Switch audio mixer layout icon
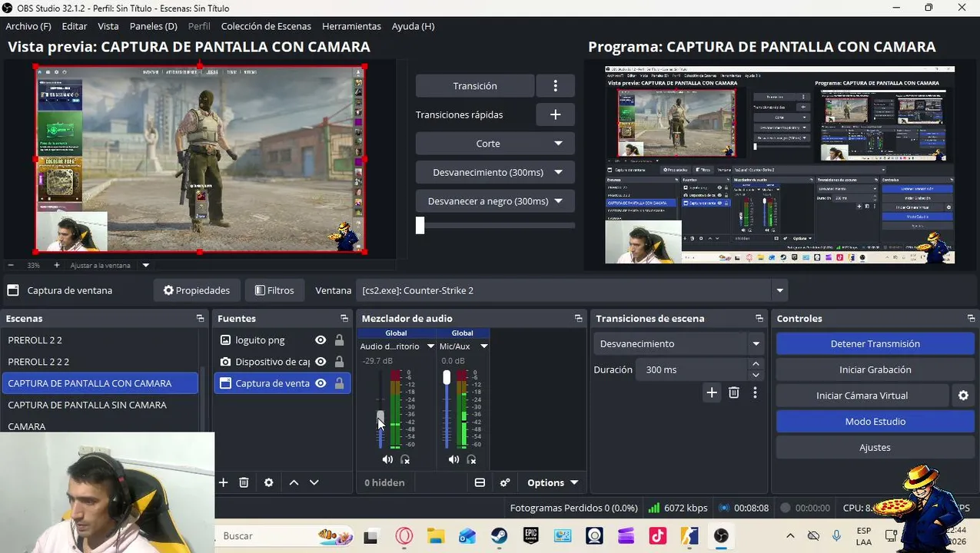This screenshot has width=980, height=553. 480,482
